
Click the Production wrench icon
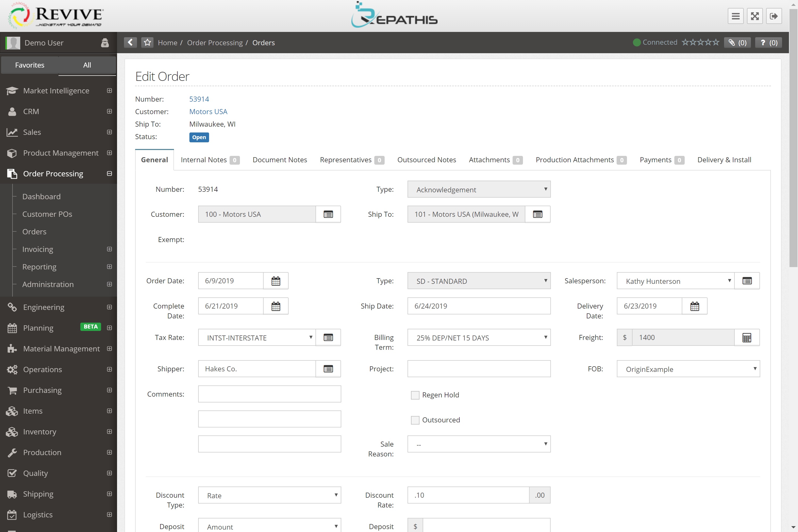(x=12, y=453)
